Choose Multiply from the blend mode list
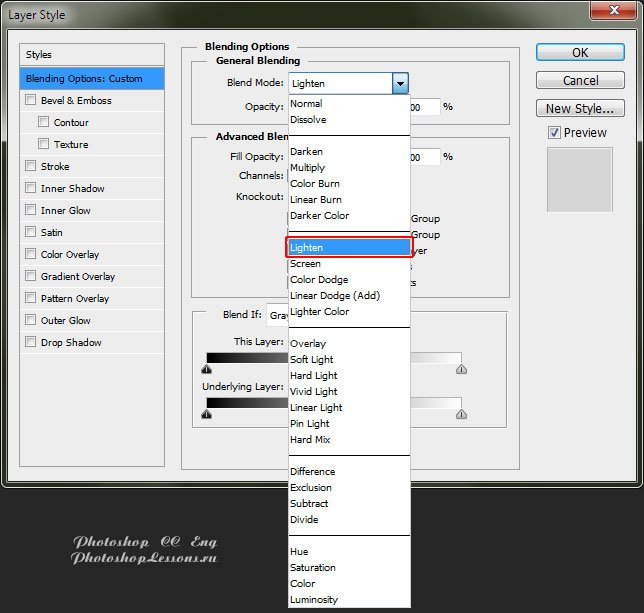 (x=307, y=168)
